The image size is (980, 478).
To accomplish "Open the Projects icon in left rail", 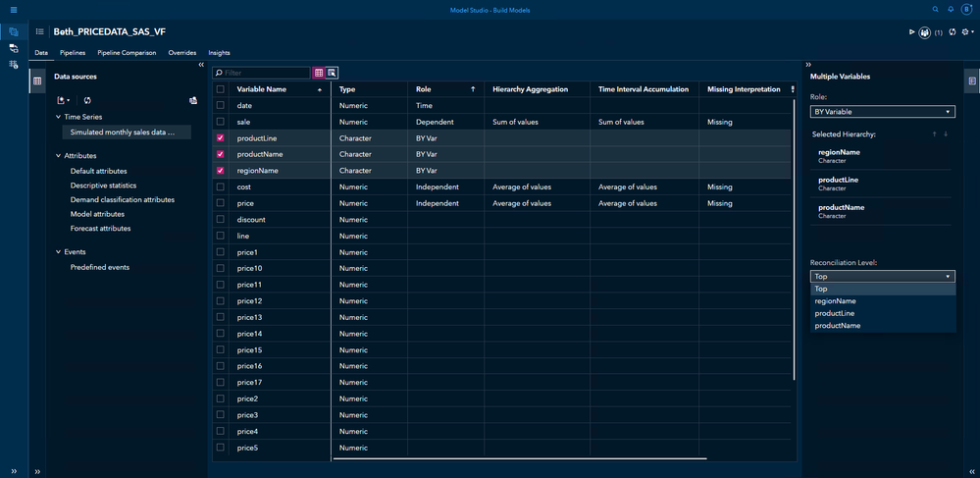I will pos(14,32).
